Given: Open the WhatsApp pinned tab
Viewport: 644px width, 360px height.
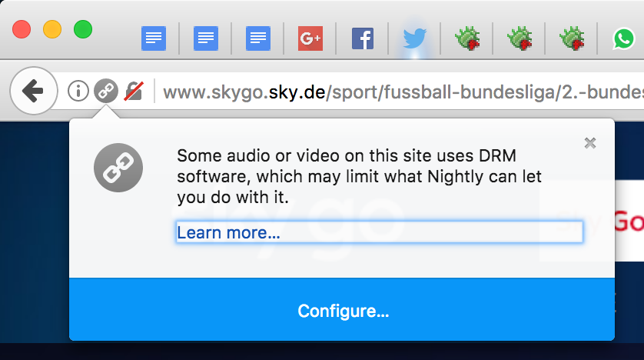Looking at the screenshot, I should (x=624, y=38).
